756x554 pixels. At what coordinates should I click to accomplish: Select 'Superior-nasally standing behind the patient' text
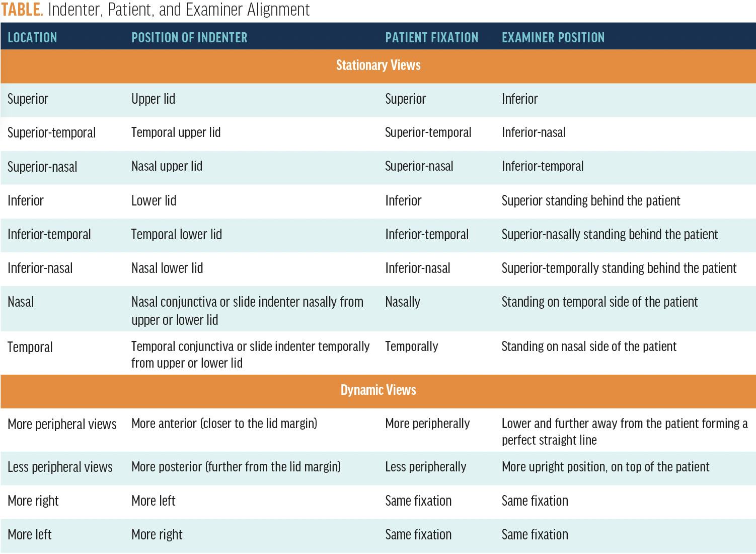pyautogui.click(x=610, y=234)
